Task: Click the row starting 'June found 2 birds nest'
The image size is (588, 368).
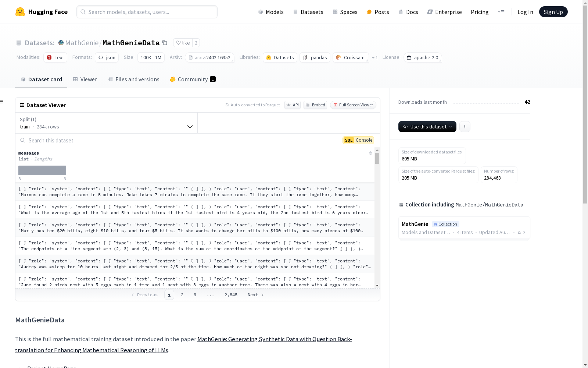Action: point(195,281)
